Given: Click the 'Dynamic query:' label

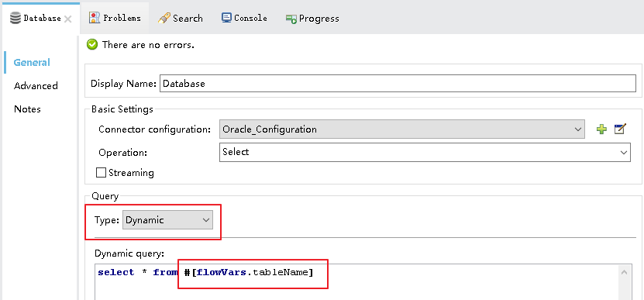Looking at the screenshot, I should (x=129, y=253).
